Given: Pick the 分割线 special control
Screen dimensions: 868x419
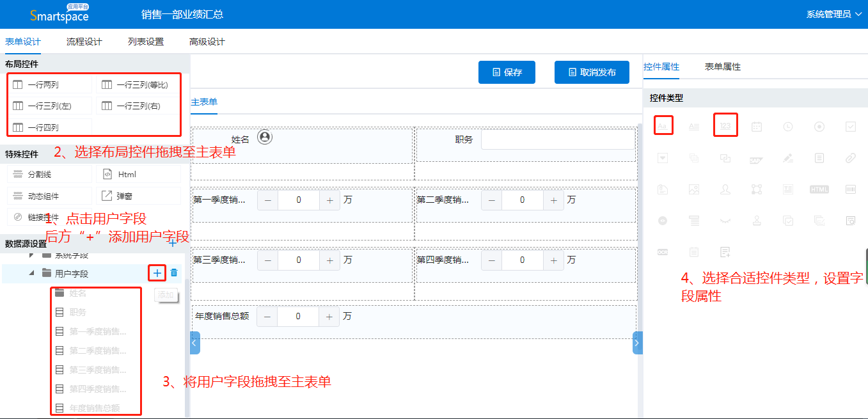Looking at the screenshot, I should pyautogui.click(x=50, y=174).
